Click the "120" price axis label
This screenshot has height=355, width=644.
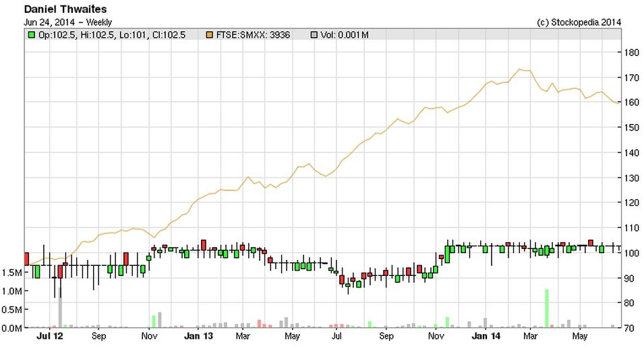coord(632,202)
